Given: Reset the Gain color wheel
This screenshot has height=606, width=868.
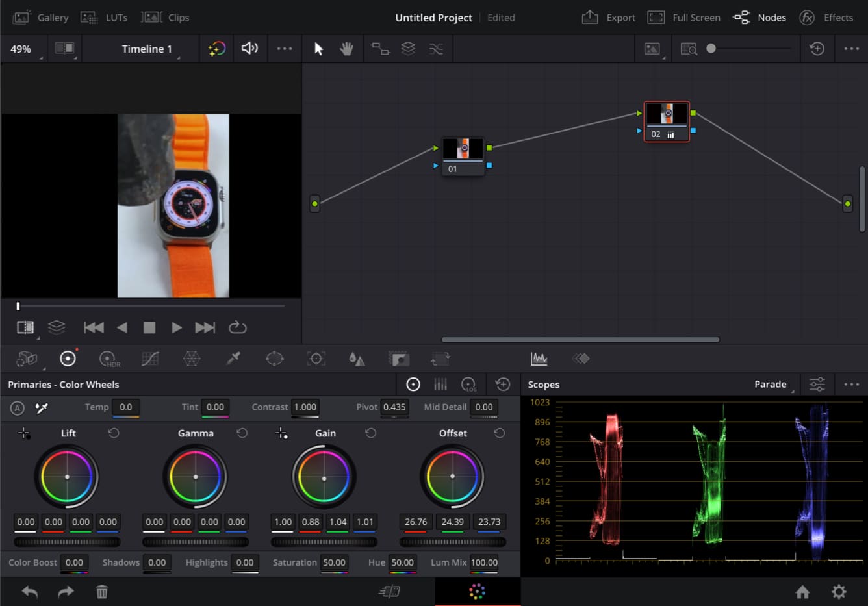Looking at the screenshot, I should pos(371,433).
